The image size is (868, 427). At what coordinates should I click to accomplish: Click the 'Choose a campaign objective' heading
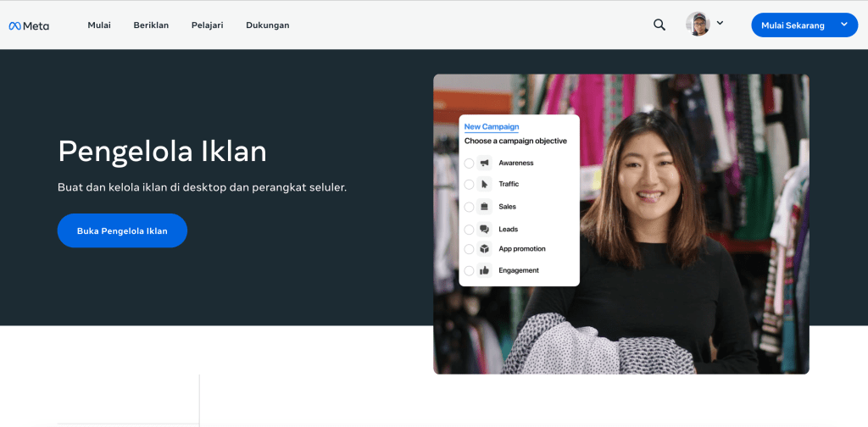[515, 141]
